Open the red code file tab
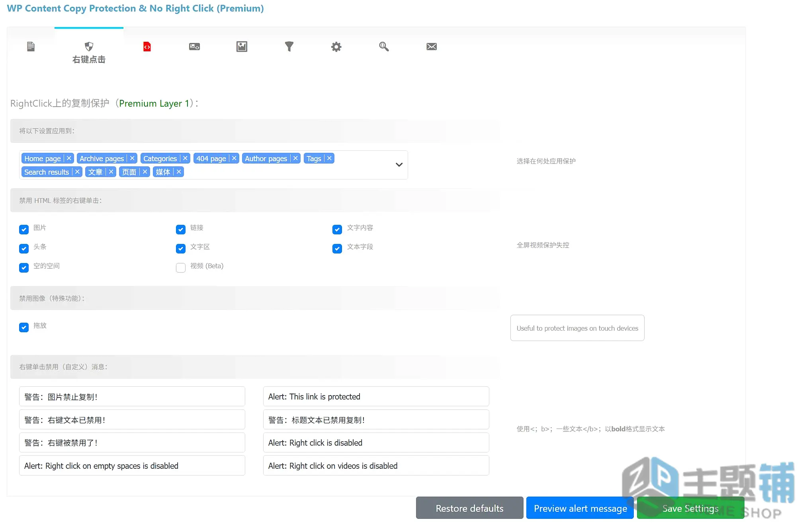This screenshot has width=807, height=532. (147, 47)
